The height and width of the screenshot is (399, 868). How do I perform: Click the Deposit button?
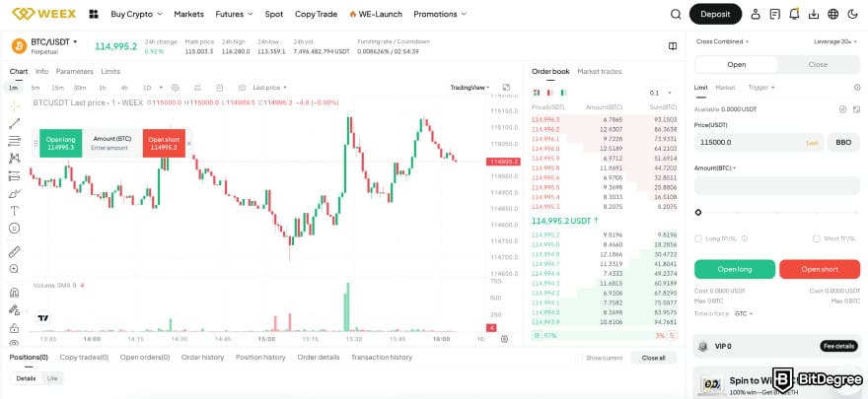click(x=715, y=15)
